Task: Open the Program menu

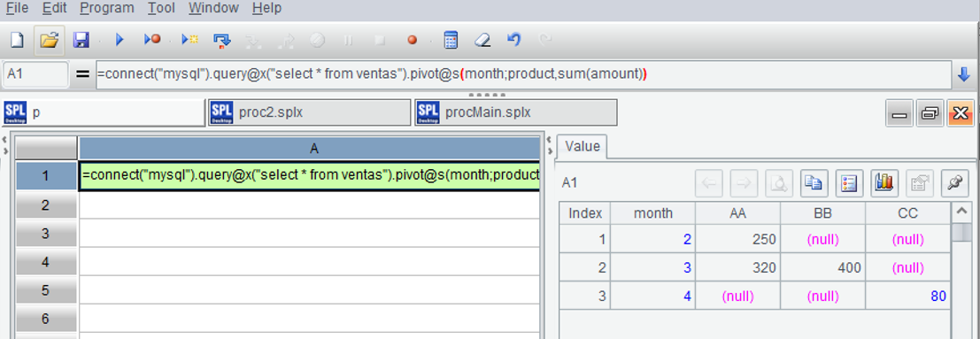Action: tap(107, 9)
